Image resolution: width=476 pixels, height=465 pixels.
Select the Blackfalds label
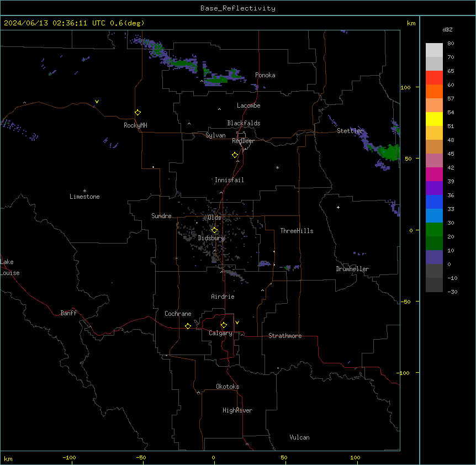pyautogui.click(x=244, y=123)
